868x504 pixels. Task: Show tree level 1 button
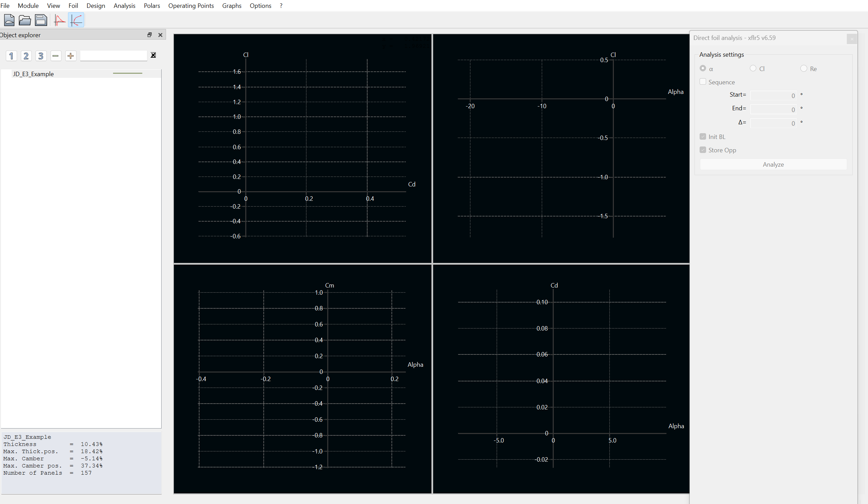coord(11,56)
